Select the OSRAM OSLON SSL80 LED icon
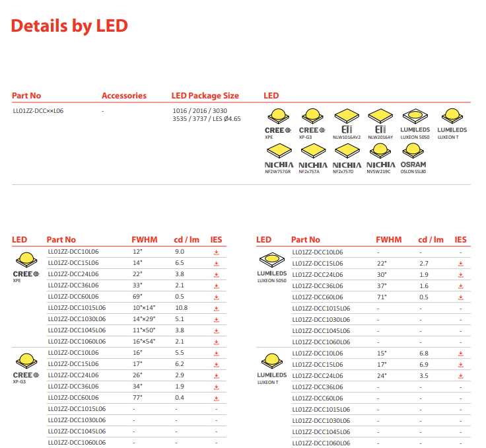486x448 pixels. pyautogui.click(x=413, y=158)
